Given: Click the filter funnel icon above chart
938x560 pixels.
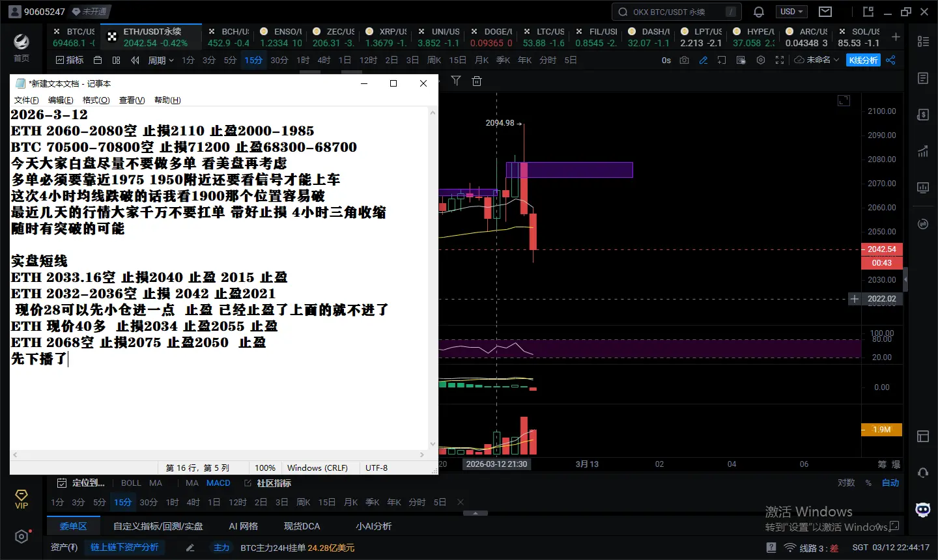Looking at the screenshot, I should tap(456, 81).
